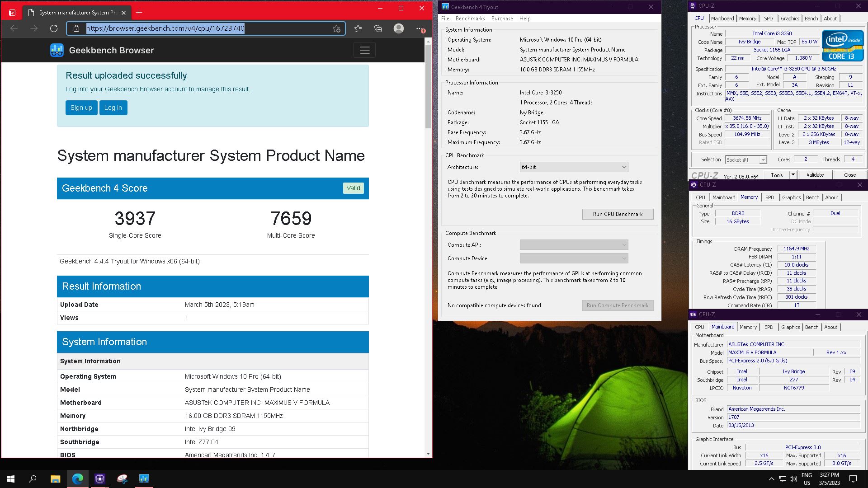The width and height of the screenshot is (868, 488).
Task: Click the single-core score 3937
Action: coord(135,219)
